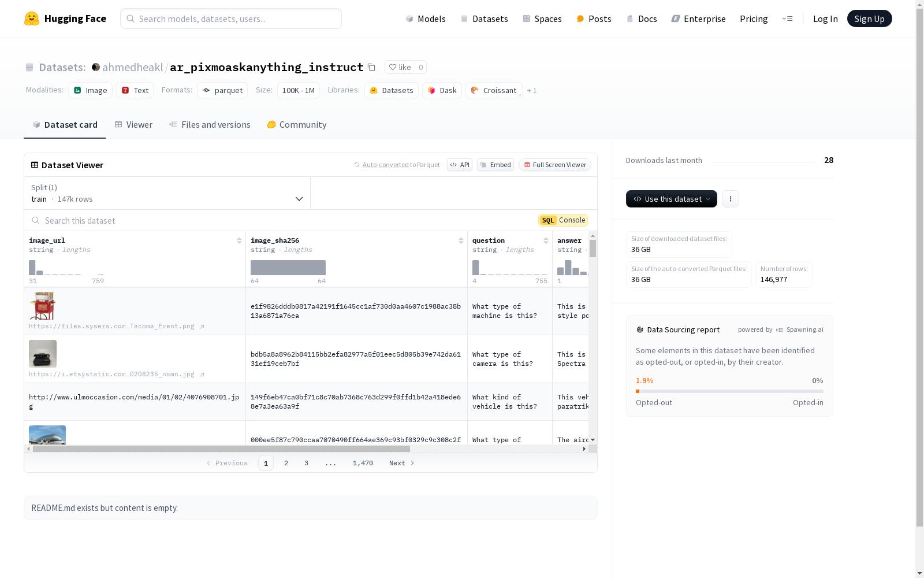Screen dimensions: 924x578
Task: Click the Next page button
Action: 402,463
